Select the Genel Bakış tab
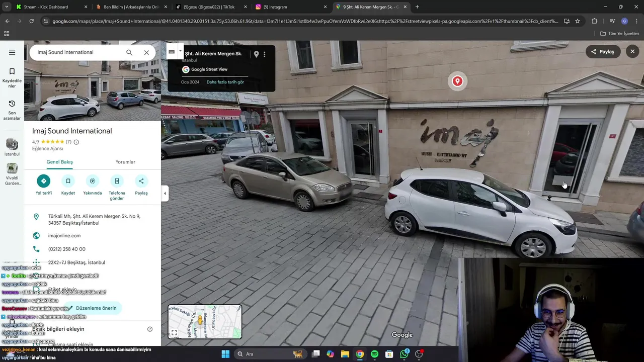 60,162
